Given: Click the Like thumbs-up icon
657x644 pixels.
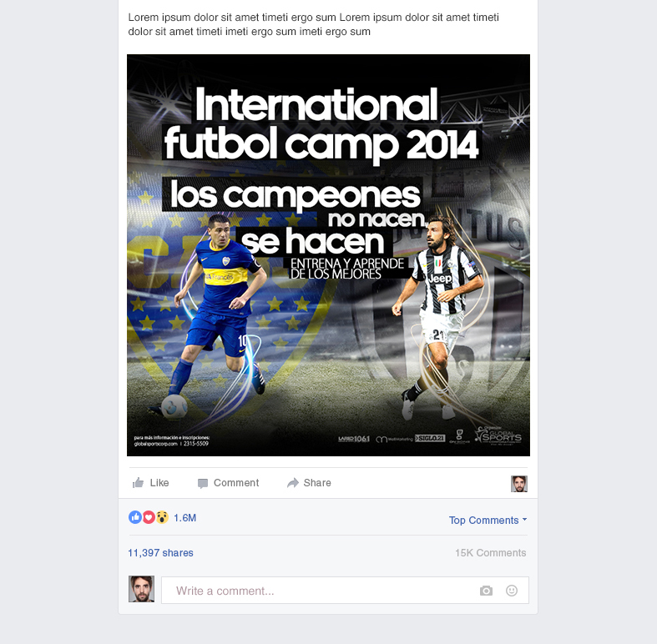Looking at the screenshot, I should coord(138,483).
